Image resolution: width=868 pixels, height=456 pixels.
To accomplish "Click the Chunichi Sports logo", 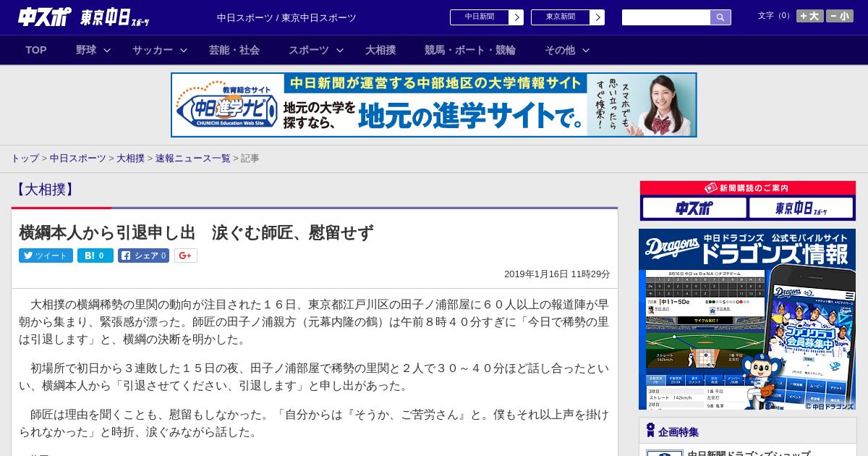I will 45,17.
